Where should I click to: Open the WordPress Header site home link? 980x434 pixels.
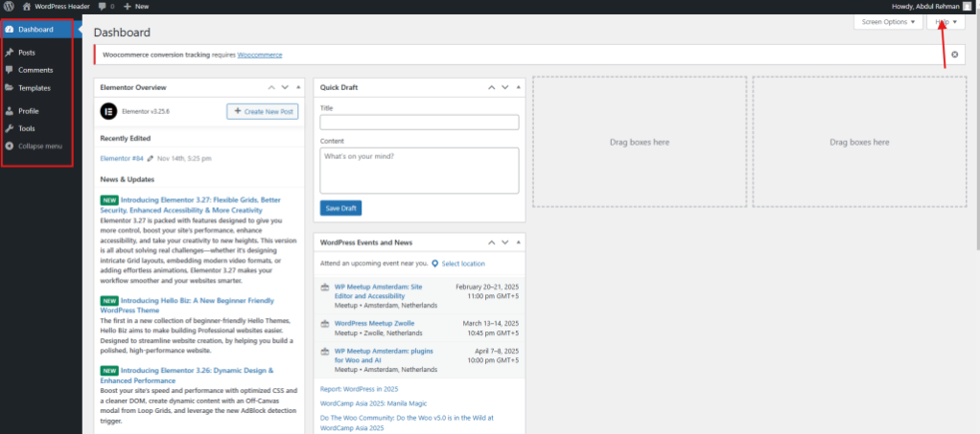(56, 6)
